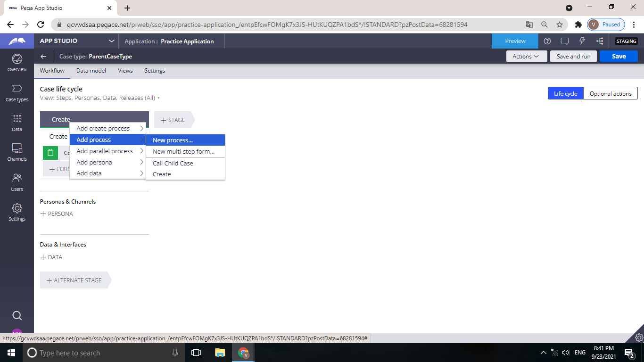Expand Add persona submenu
644x362 pixels.
[x=107, y=162]
